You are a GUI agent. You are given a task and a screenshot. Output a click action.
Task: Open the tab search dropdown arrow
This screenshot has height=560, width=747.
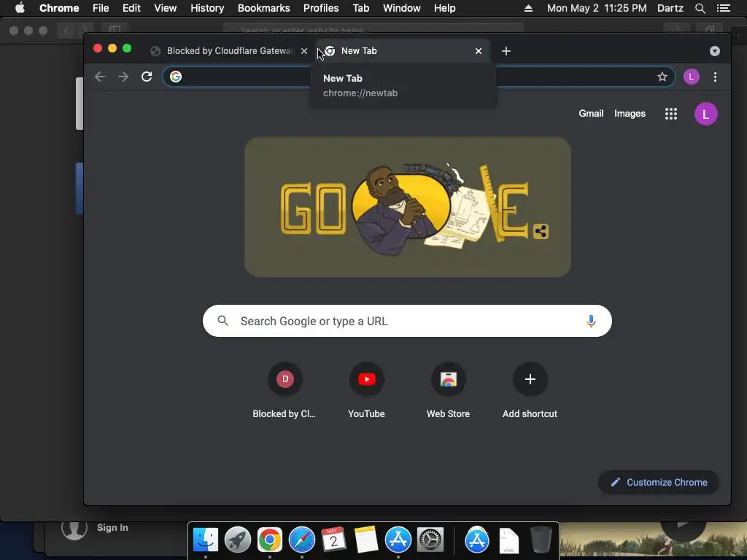(715, 51)
